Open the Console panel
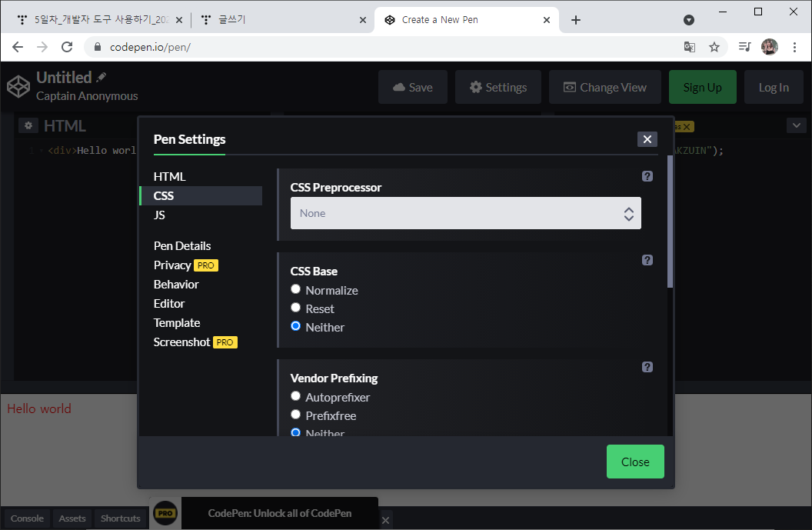This screenshot has width=812, height=530. pyautogui.click(x=27, y=518)
